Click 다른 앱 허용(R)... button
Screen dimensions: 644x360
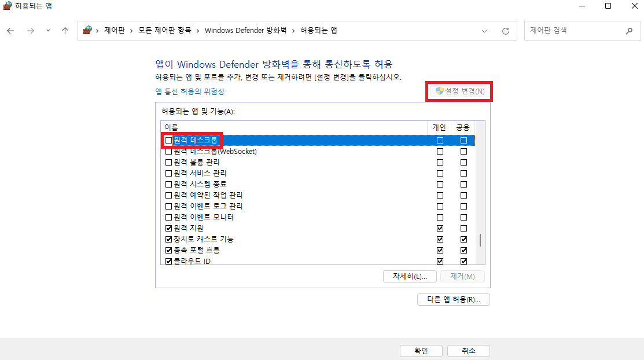(454, 300)
